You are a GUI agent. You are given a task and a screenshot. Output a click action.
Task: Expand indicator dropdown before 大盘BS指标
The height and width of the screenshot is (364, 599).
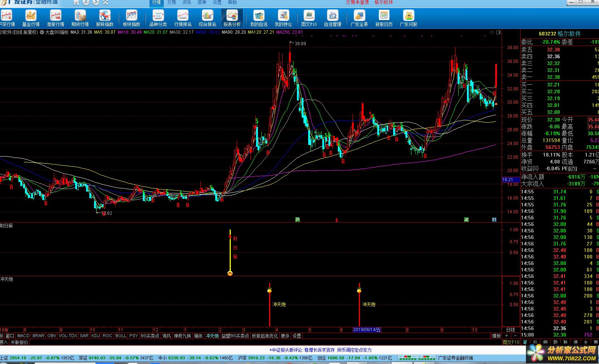(42, 32)
